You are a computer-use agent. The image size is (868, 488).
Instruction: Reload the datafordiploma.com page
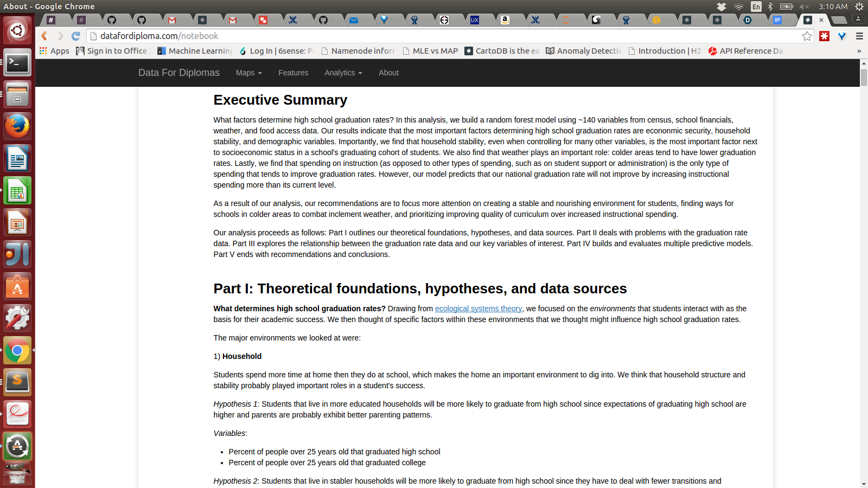[x=76, y=36]
